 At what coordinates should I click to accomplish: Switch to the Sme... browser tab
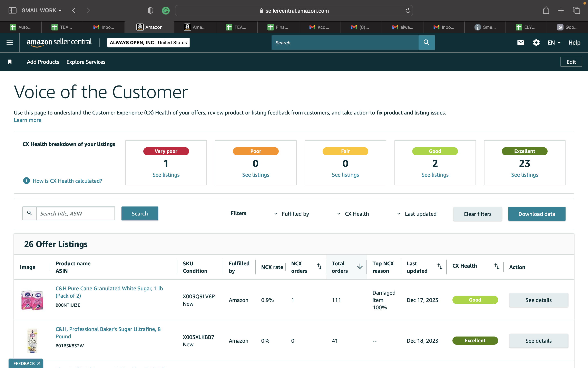click(x=485, y=27)
